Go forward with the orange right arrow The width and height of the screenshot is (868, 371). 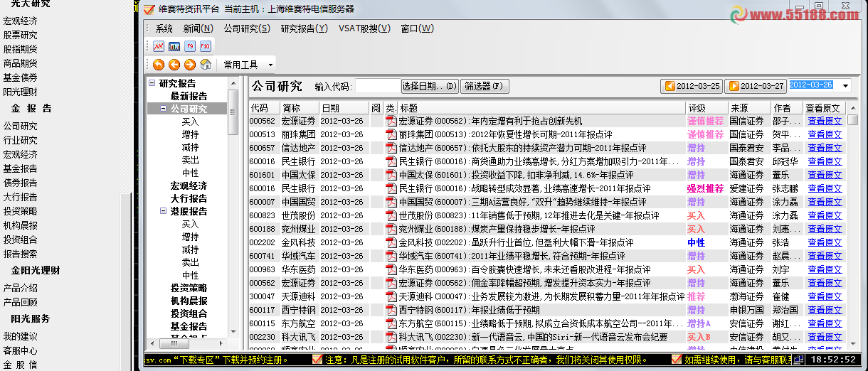[x=190, y=65]
